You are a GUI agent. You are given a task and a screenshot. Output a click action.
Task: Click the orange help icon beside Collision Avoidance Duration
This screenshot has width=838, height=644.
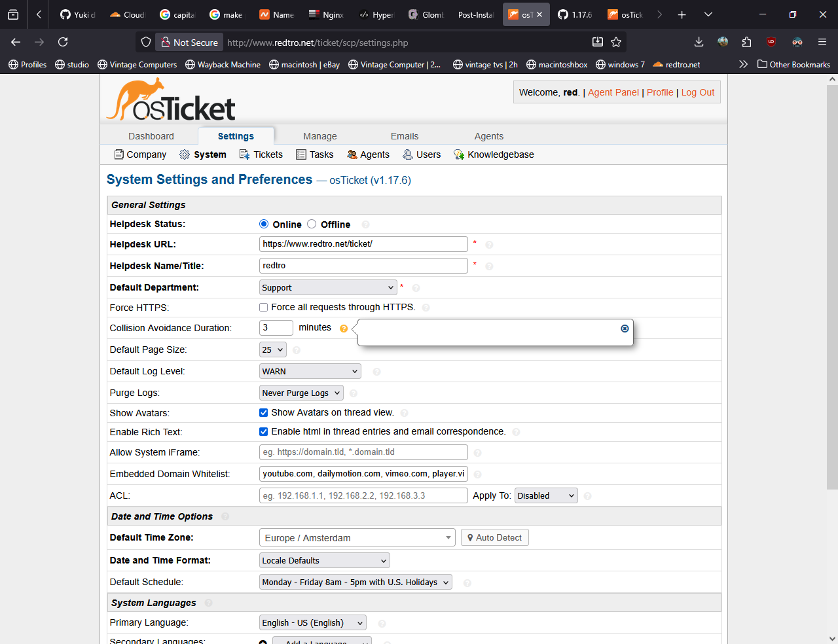click(x=344, y=329)
